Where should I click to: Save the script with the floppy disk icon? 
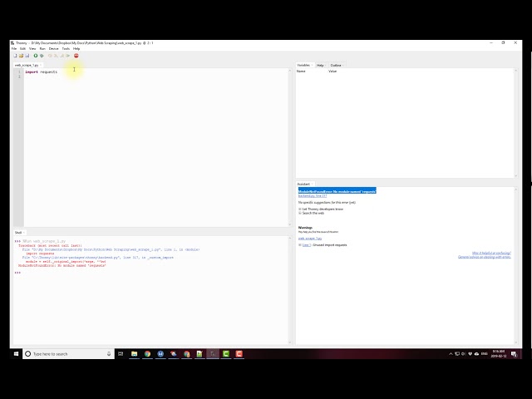click(27, 56)
